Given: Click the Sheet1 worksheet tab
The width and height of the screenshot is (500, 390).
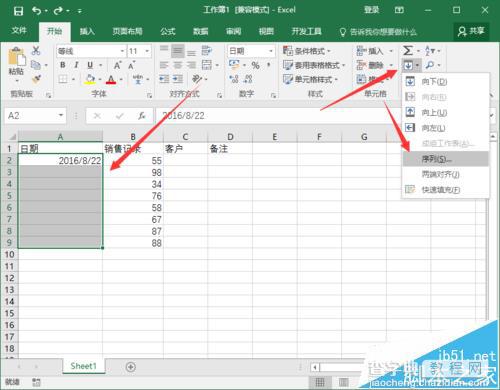Looking at the screenshot, I should [x=83, y=366].
